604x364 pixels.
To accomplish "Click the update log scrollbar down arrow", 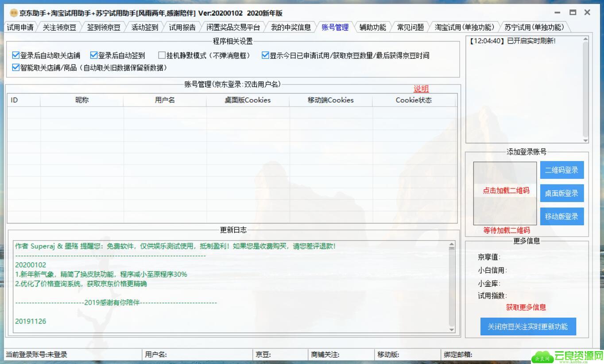I will [x=452, y=330].
